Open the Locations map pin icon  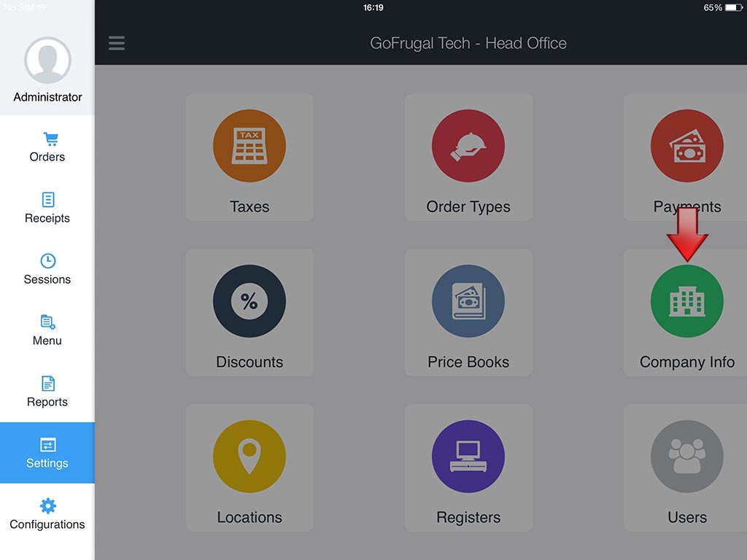click(x=249, y=456)
